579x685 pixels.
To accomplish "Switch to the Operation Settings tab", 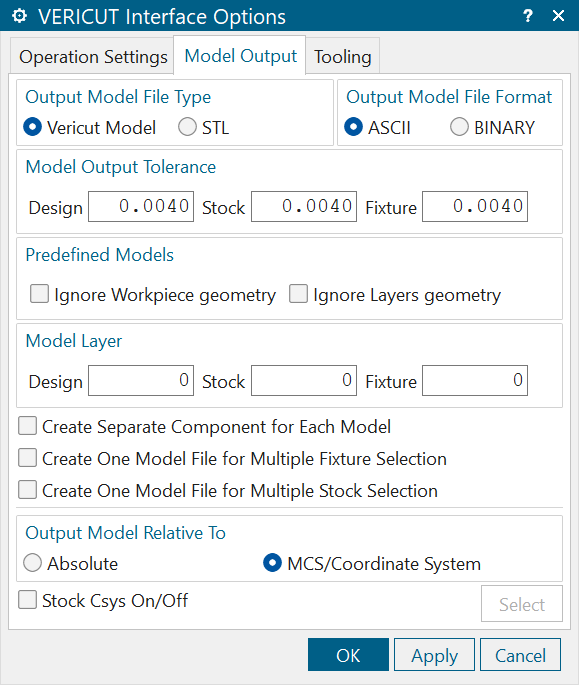I will pos(93,57).
